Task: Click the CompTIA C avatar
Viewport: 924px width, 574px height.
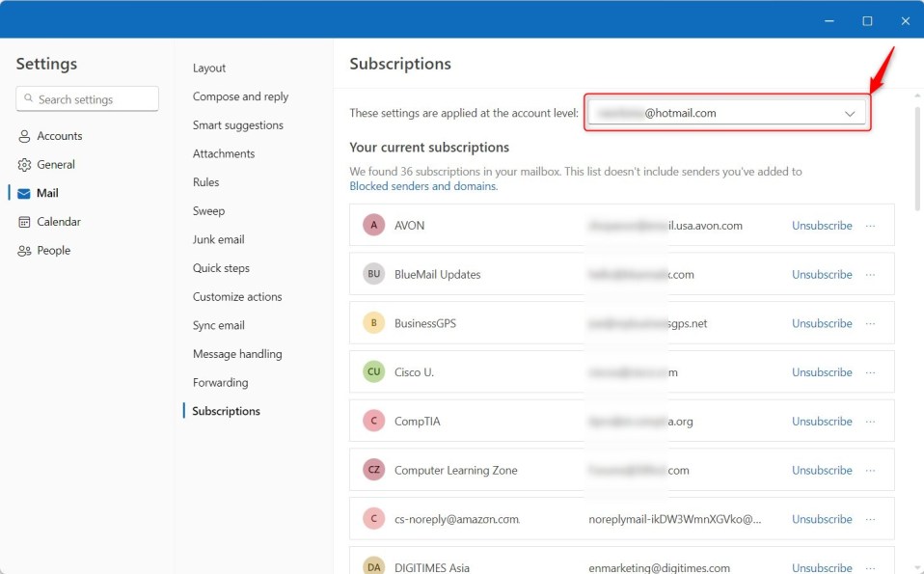Action: 373,421
